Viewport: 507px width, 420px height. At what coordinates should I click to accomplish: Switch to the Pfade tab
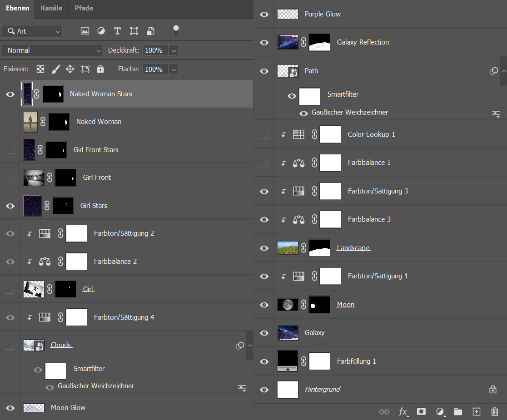click(84, 8)
